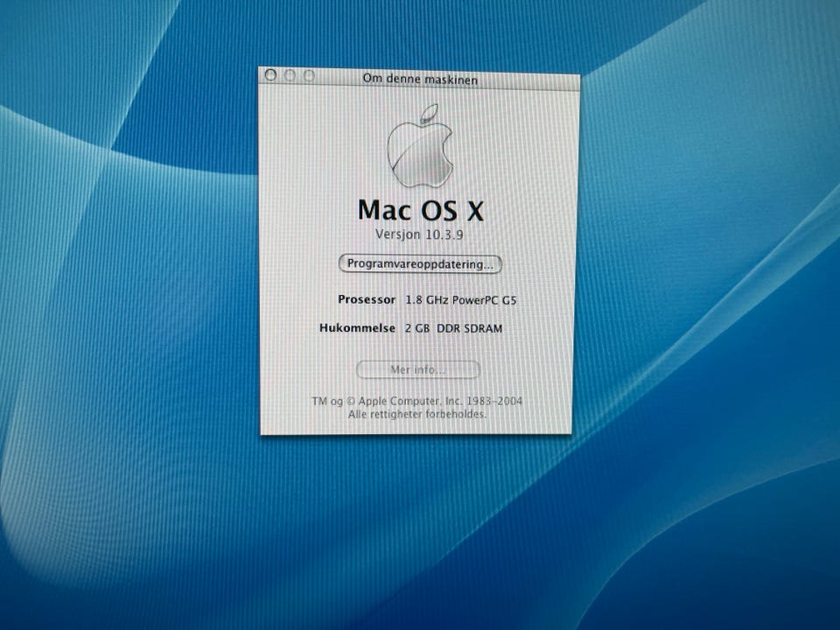The width and height of the screenshot is (840, 630).
Task: Close the Om denne maskinen window
Action: 271,75
